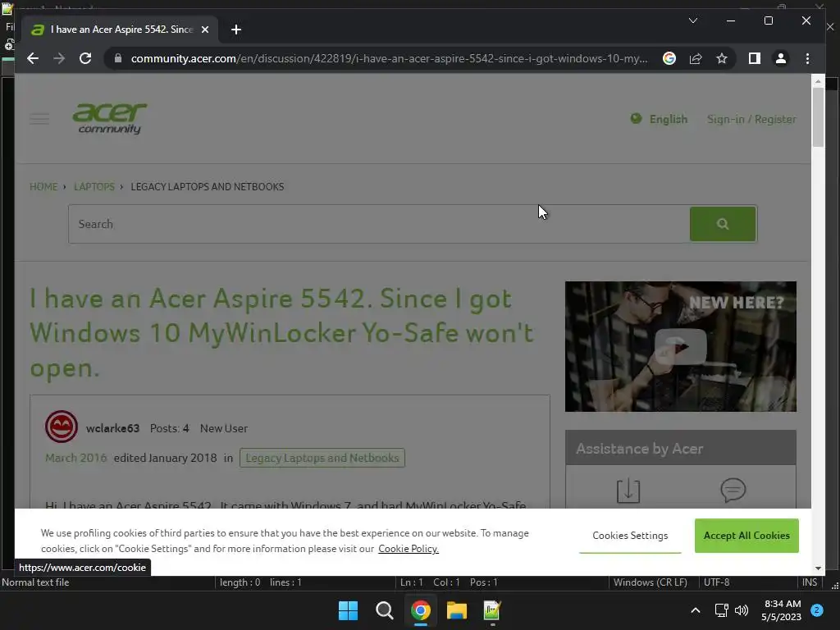
Task: Show hidden system tray icons
Action: tap(696, 610)
